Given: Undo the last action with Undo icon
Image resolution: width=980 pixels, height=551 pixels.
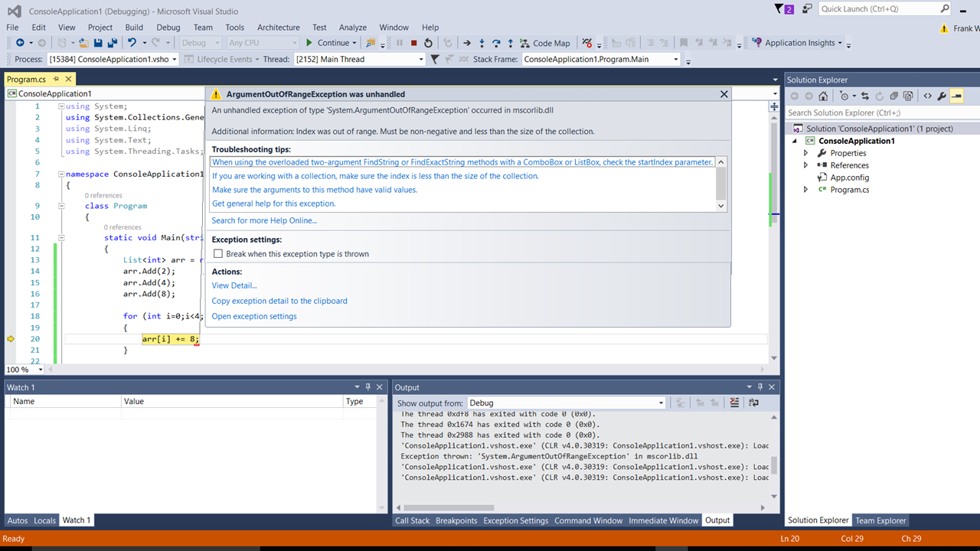Looking at the screenshot, I should point(132,43).
